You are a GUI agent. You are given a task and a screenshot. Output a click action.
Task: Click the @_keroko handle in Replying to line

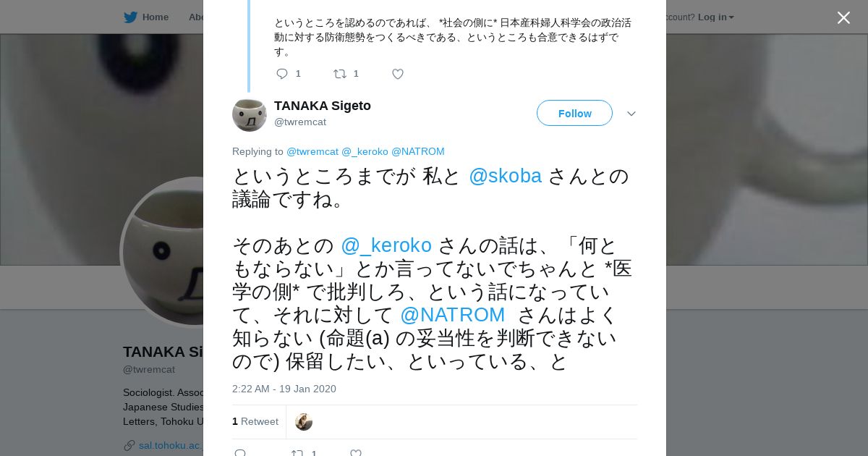point(365,151)
